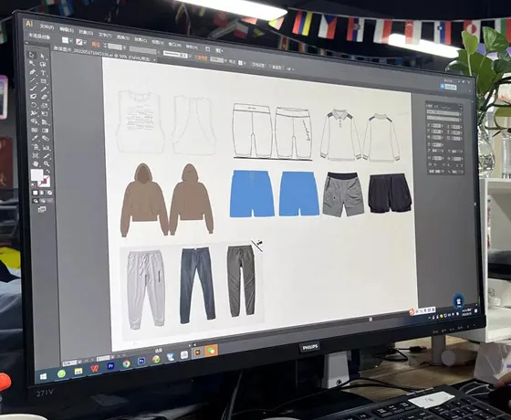Viewport: 511px width, 420px height.
Task: Open the 窗口(W) Window menu
Action: pyautogui.click(x=175, y=45)
